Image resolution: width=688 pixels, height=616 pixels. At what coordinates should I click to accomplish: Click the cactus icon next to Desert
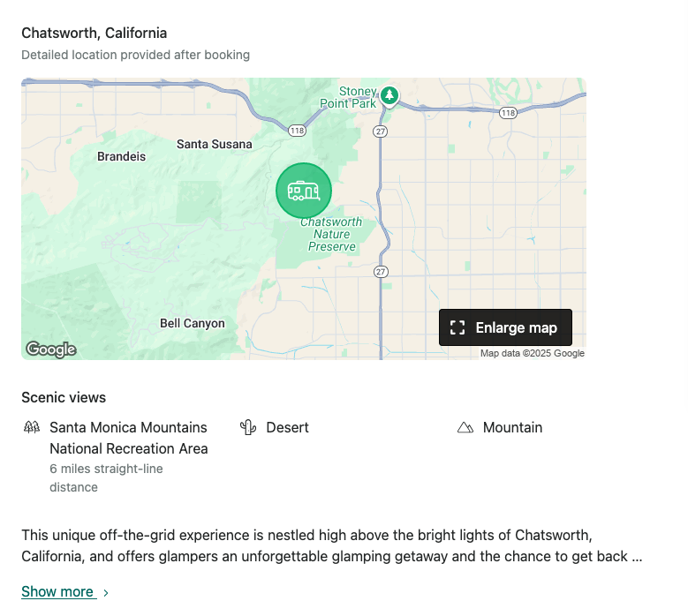pos(248,428)
